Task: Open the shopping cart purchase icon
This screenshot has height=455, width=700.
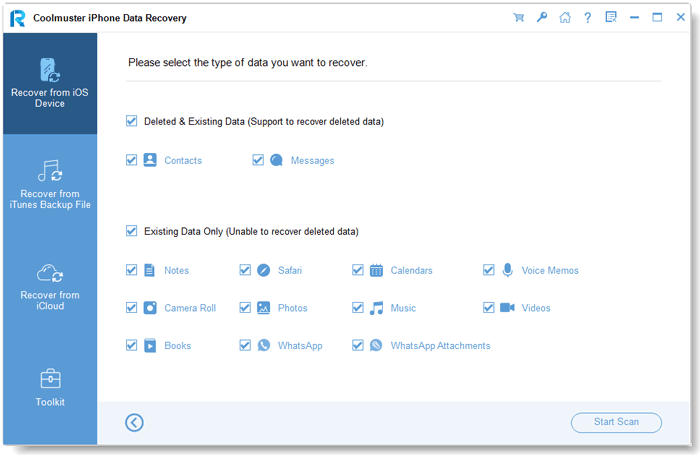Action: pyautogui.click(x=518, y=17)
